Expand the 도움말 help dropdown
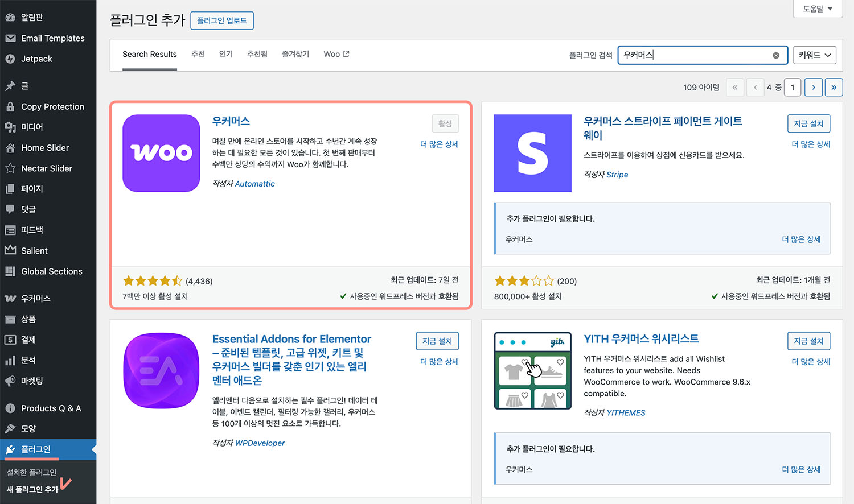Image resolution: width=854 pixels, height=504 pixels. pyautogui.click(x=818, y=9)
